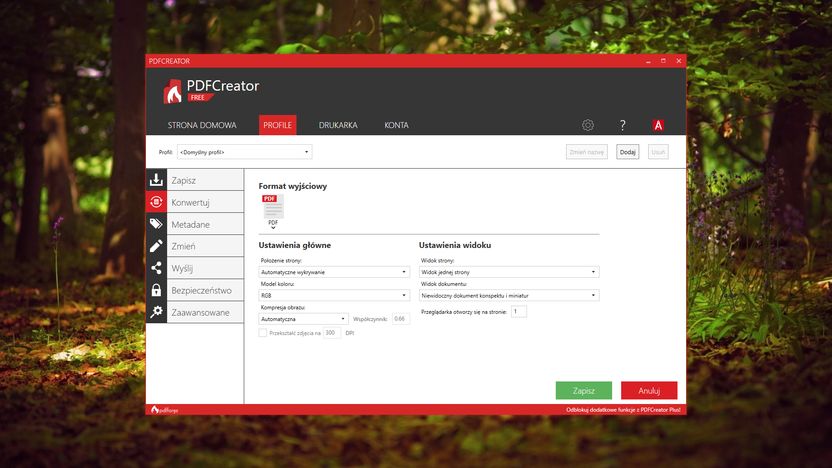Close the PDFCreator window
The image size is (832, 468).
tap(679, 61)
